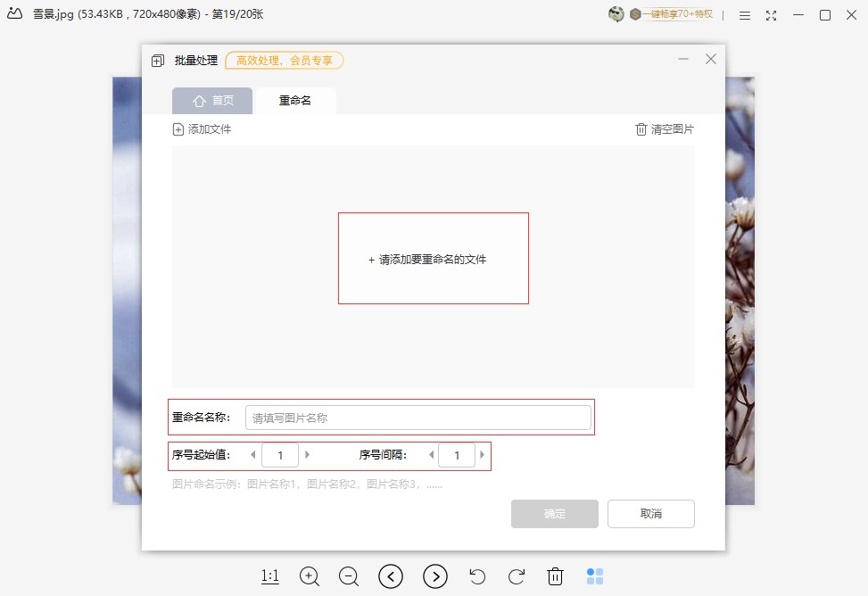The image size is (868, 596).
Task: Go to the previous image arrow
Action: pyautogui.click(x=391, y=576)
